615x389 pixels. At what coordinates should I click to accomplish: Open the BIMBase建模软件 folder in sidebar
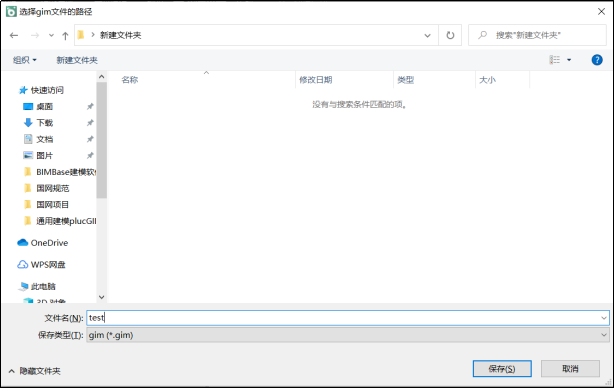66,172
